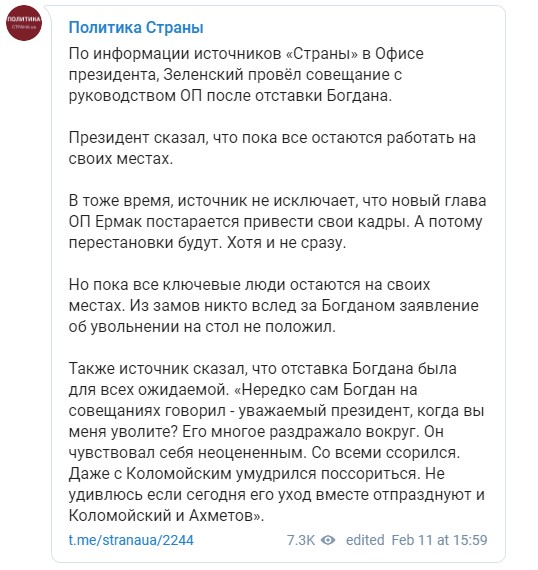Click the "edited" label
Screen dimensions: 538x570
click(x=365, y=540)
